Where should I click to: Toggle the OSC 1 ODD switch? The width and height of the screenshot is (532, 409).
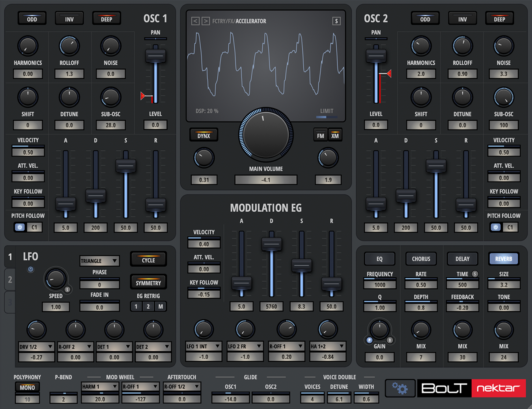pos(32,18)
